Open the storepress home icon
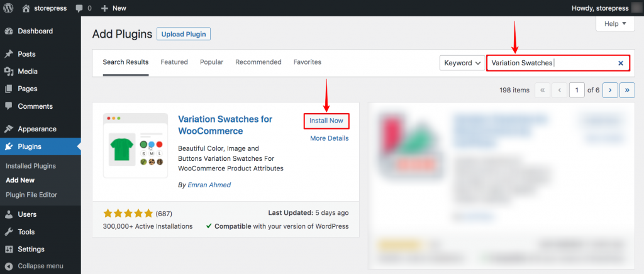Screen dimensions: 644x274 26,8
